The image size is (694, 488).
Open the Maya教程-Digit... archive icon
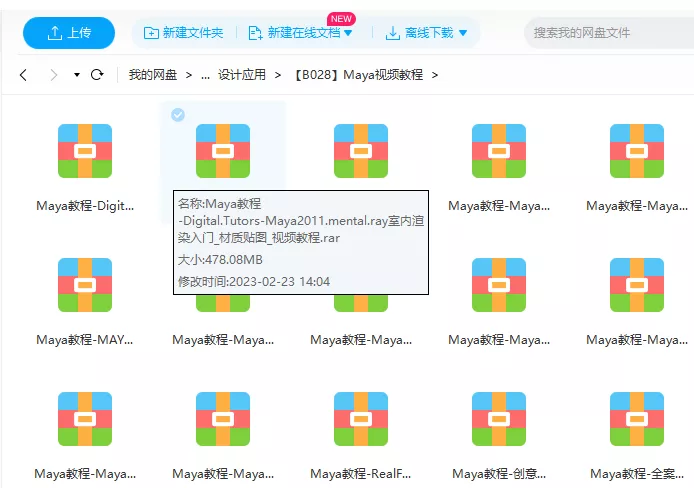(85, 151)
